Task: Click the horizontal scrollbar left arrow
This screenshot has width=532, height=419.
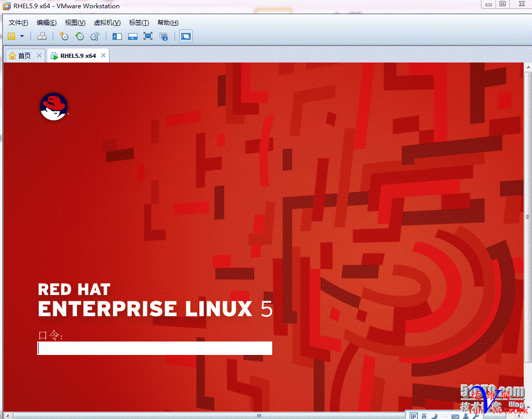Action: click(7, 415)
